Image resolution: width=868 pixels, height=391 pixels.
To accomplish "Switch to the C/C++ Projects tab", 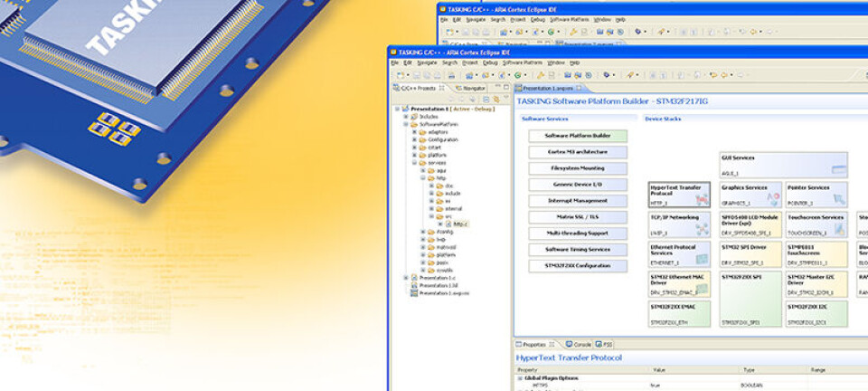I will coord(419,88).
